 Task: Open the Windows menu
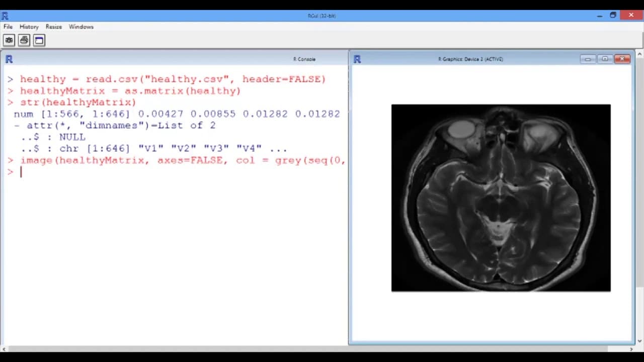pos(81,27)
